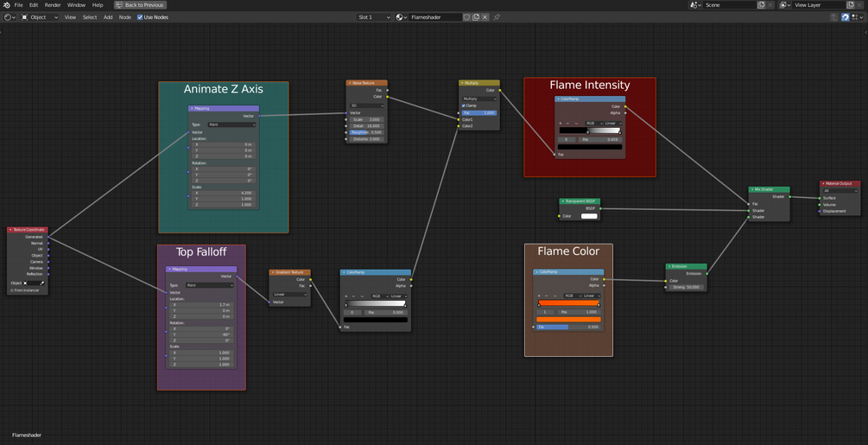Screen dimensions: 868x445
Task: Open the Type Point dropdown in Top Falloff
Action: [x=210, y=286]
